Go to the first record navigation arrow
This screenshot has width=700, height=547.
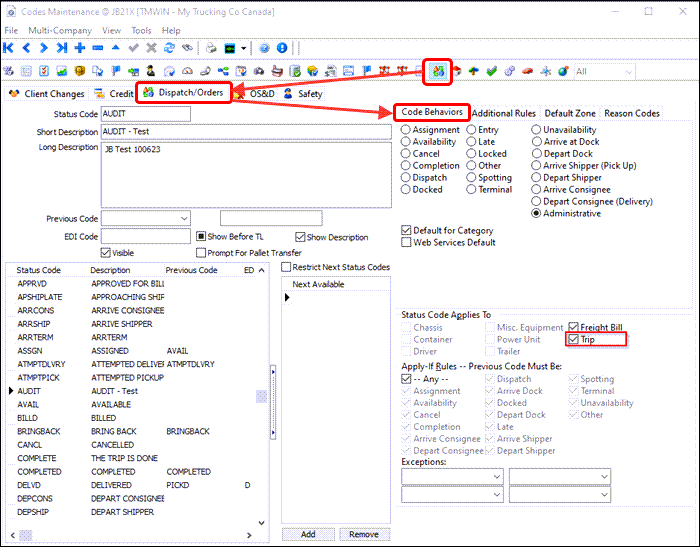pos(10,48)
